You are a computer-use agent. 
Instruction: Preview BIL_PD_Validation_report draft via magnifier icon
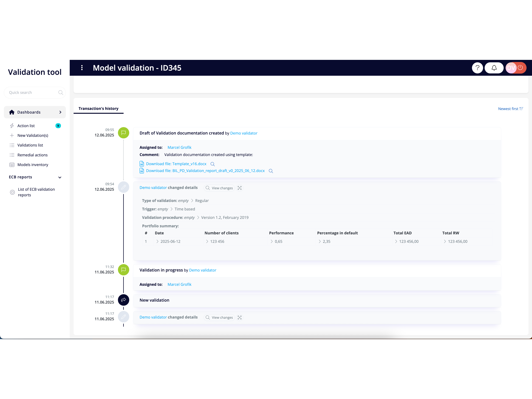271,171
